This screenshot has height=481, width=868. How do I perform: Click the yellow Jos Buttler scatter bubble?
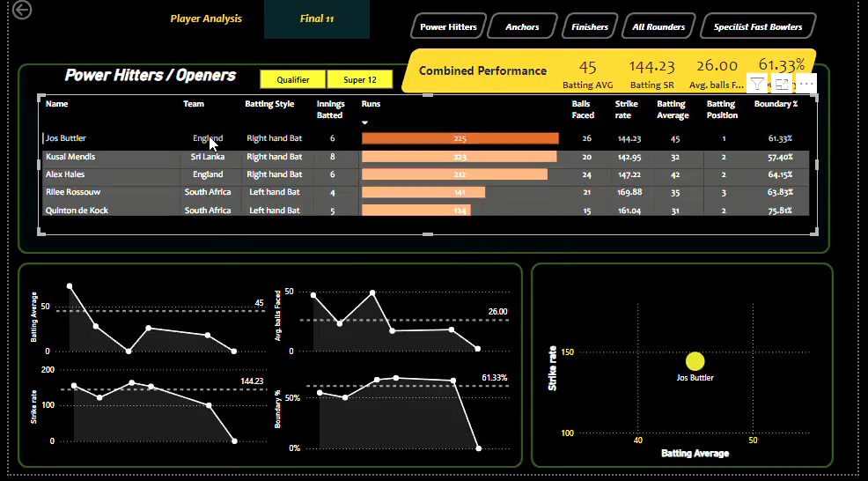coord(695,361)
